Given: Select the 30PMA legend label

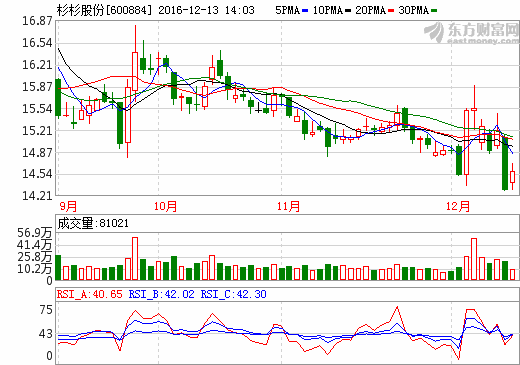Looking at the screenshot, I should coord(414,10).
